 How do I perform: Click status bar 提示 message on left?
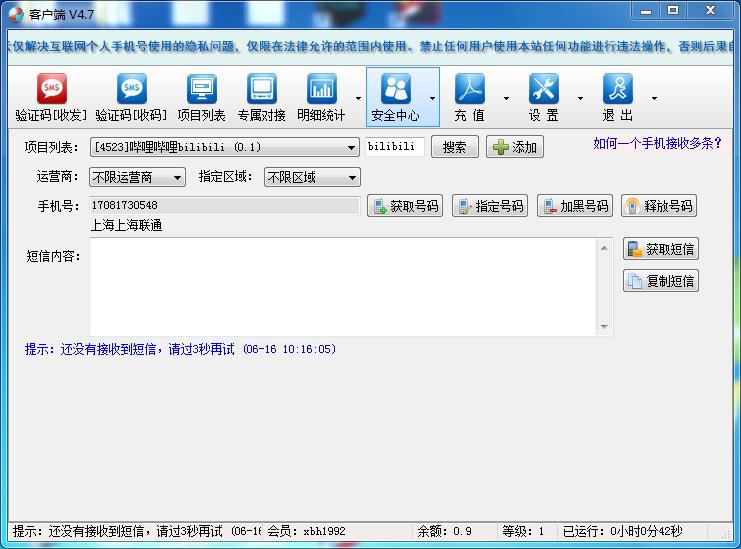[137, 532]
